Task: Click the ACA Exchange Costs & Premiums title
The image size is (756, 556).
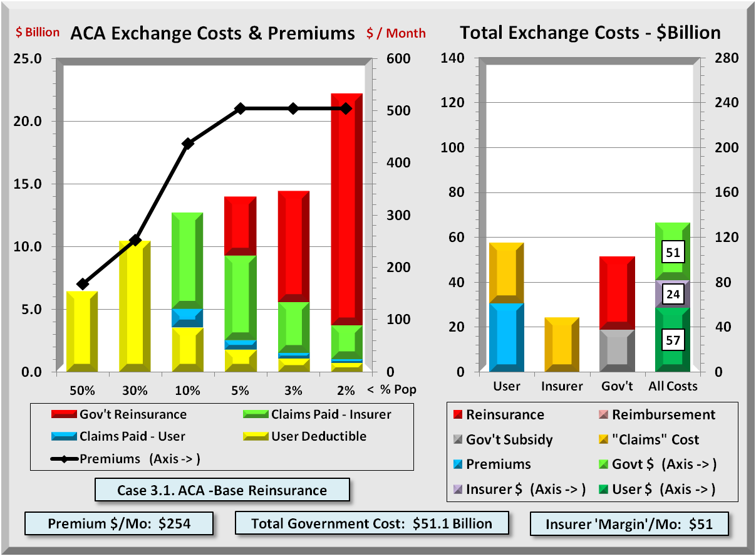Action: pyautogui.click(x=213, y=33)
